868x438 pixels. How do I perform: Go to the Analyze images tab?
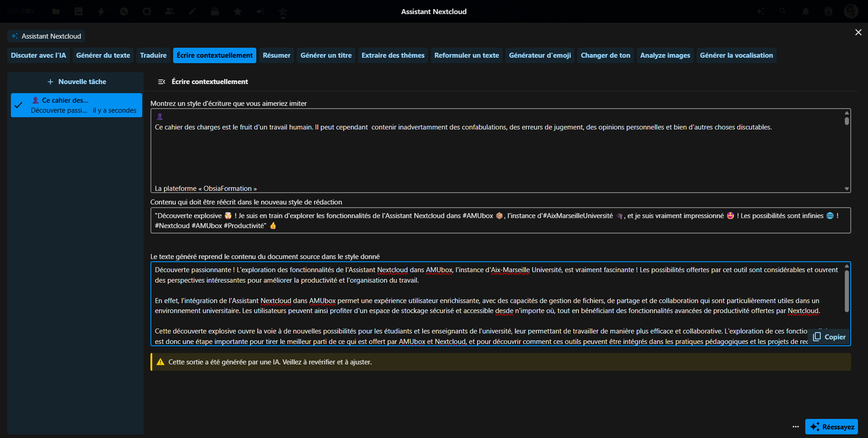pos(665,55)
